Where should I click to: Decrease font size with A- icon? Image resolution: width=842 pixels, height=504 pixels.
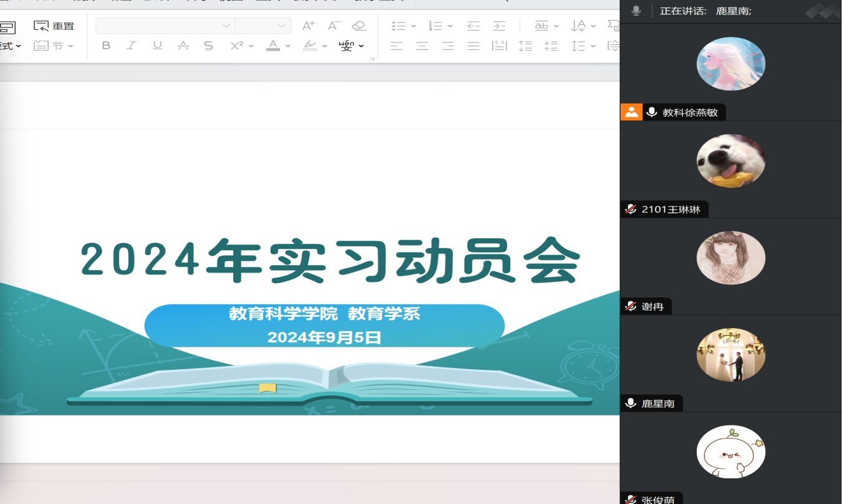point(334,26)
